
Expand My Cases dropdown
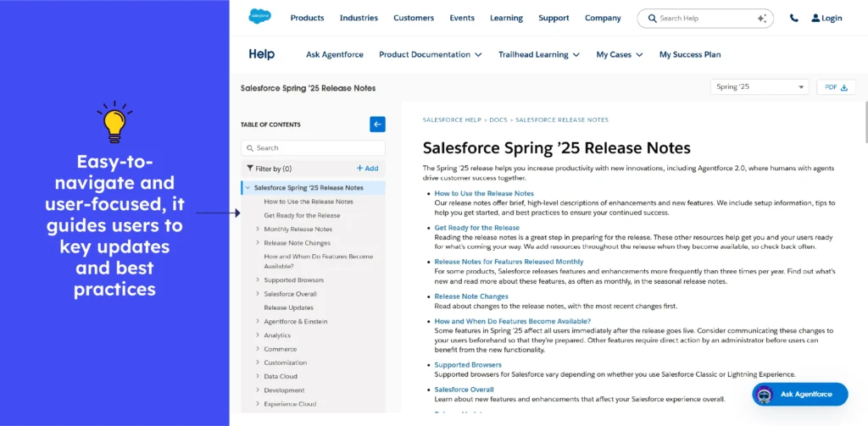click(620, 55)
